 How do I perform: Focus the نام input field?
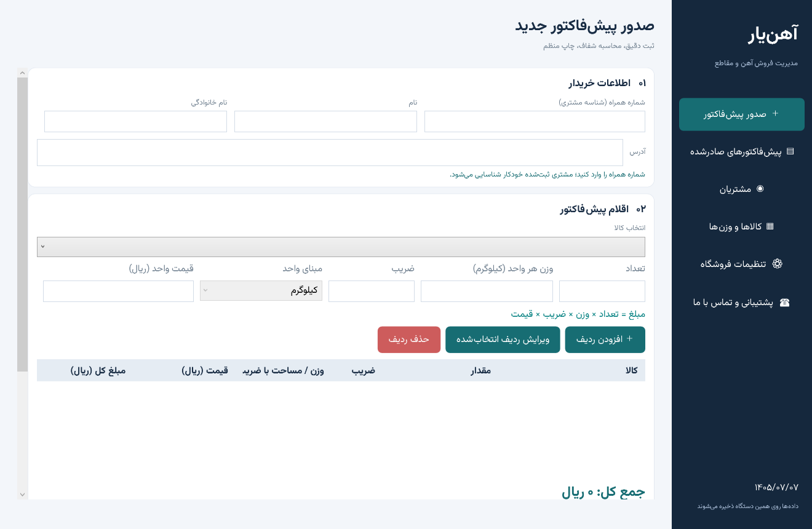coord(325,122)
